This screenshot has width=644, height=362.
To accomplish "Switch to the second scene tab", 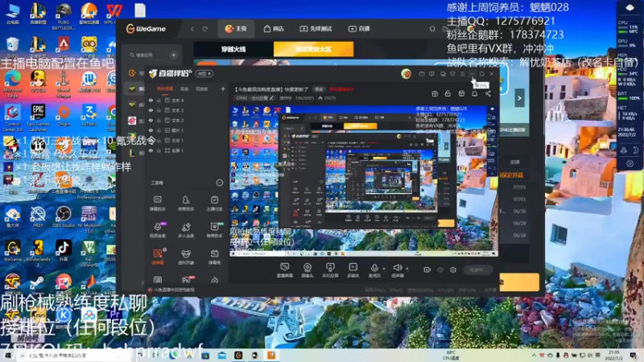I will [x=184, y=88].
